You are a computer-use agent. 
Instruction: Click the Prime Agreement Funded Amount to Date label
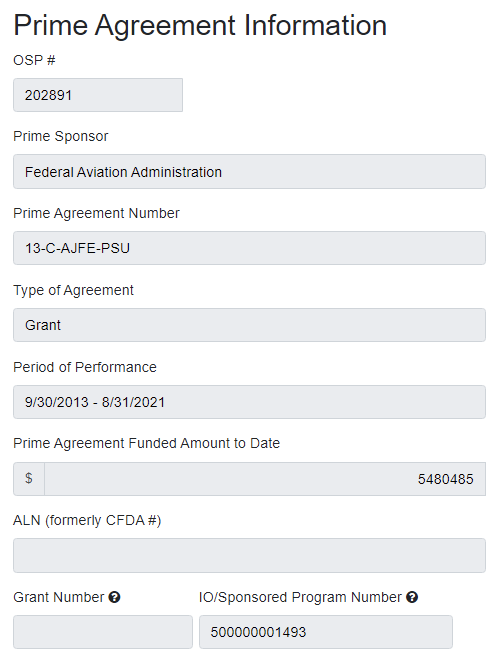tap(146, 443)
